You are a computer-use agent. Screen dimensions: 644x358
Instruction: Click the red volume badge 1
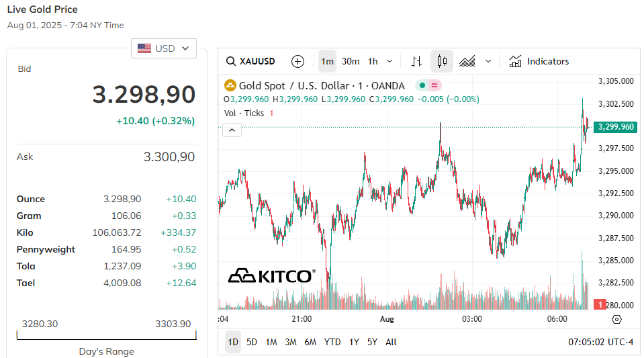[x=600, y=304]
